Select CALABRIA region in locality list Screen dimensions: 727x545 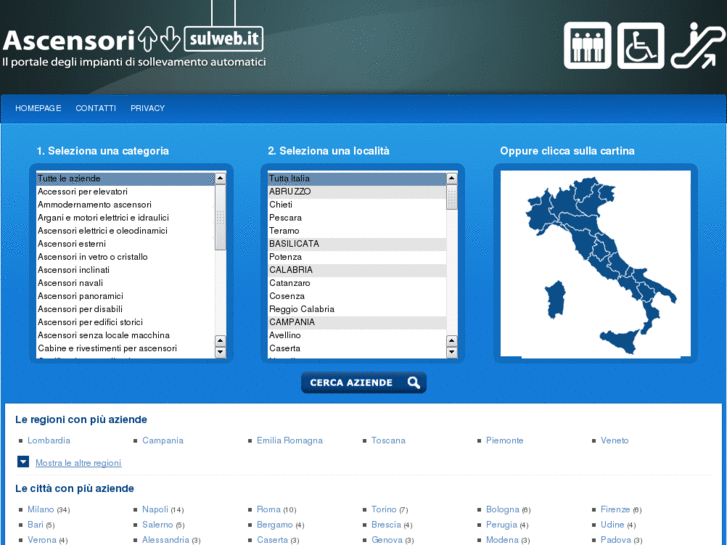(x=357, y=269)
